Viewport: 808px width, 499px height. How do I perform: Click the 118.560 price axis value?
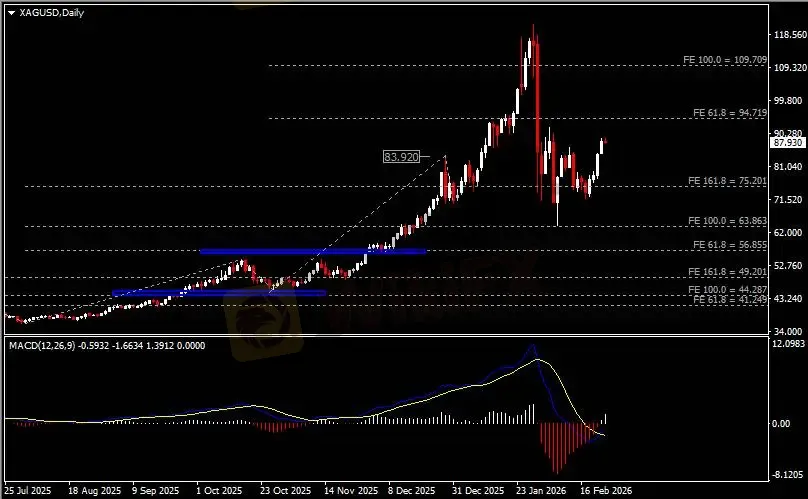click(x=788, y=35)
